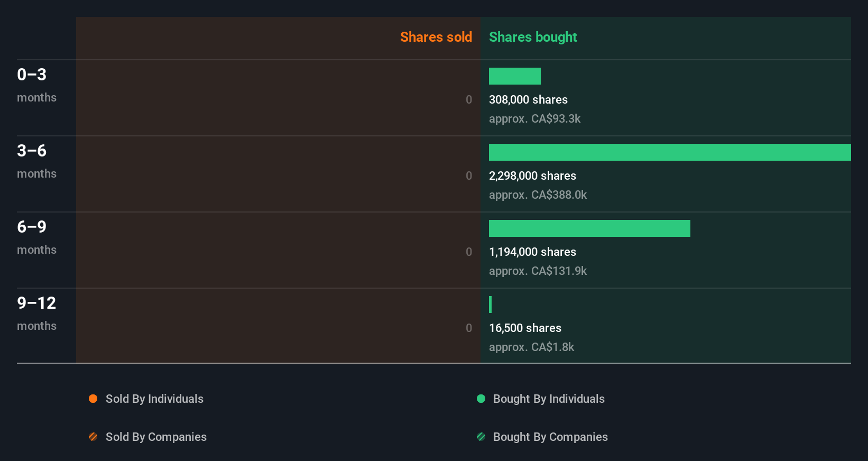
Task: Toggle the Bought By Companies legend label
Action: pos(550,437)
